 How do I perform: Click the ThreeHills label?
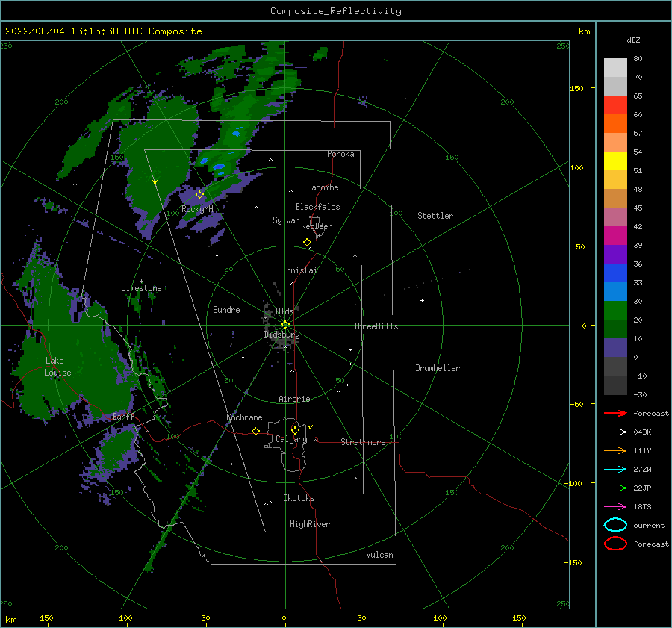[376, 326]
